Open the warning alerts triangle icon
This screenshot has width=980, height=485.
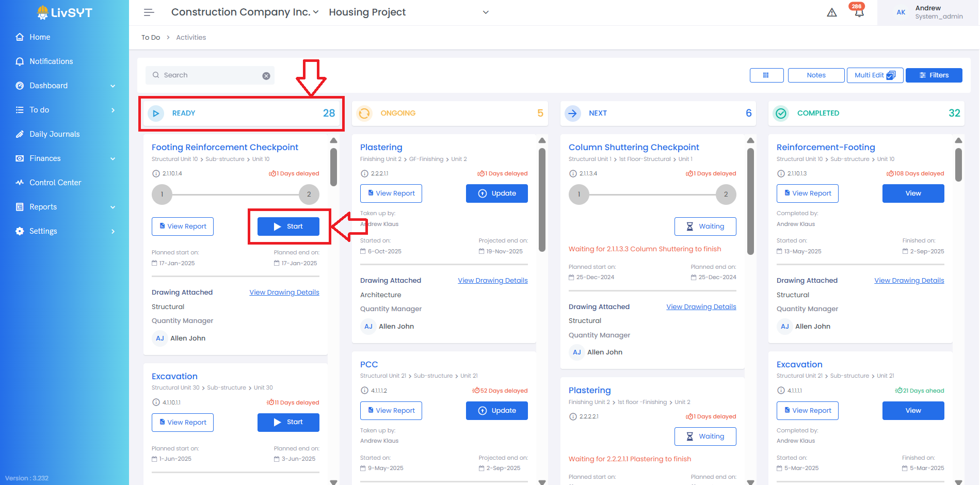(x=832, y=13)
